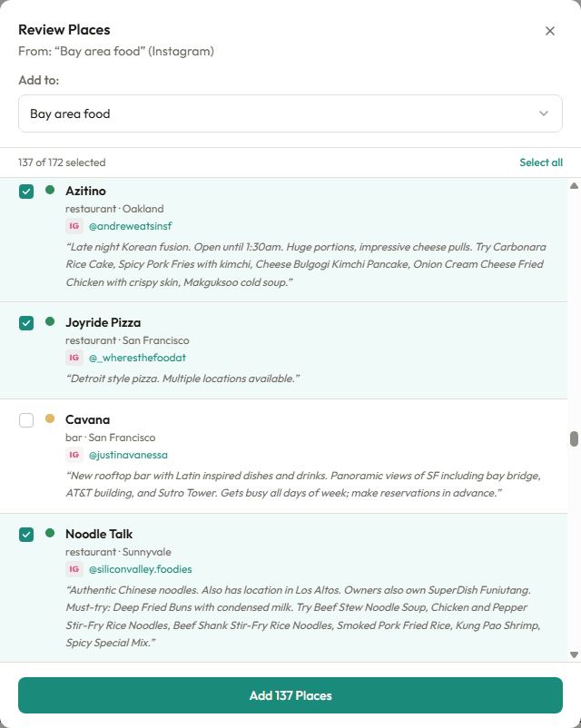The image size is (581, 728).
Task: Click the chevron on the Add to selector
Action: (543, 113)
